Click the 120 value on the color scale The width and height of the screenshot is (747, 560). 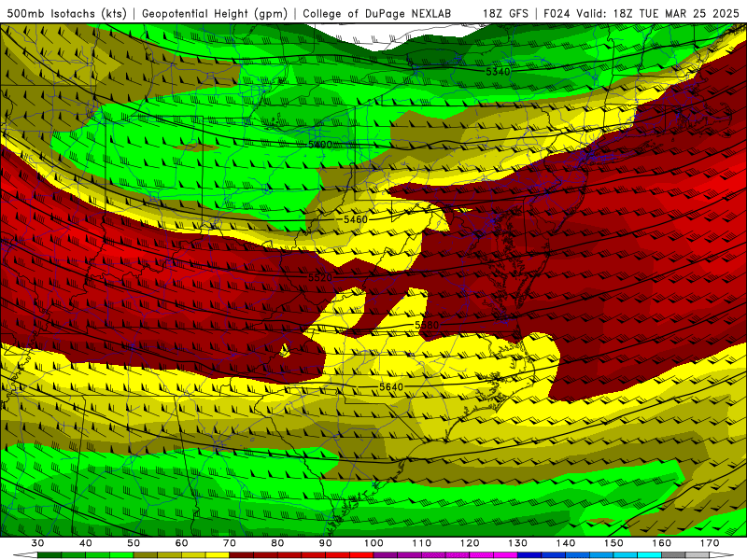(x=470, y=543)
